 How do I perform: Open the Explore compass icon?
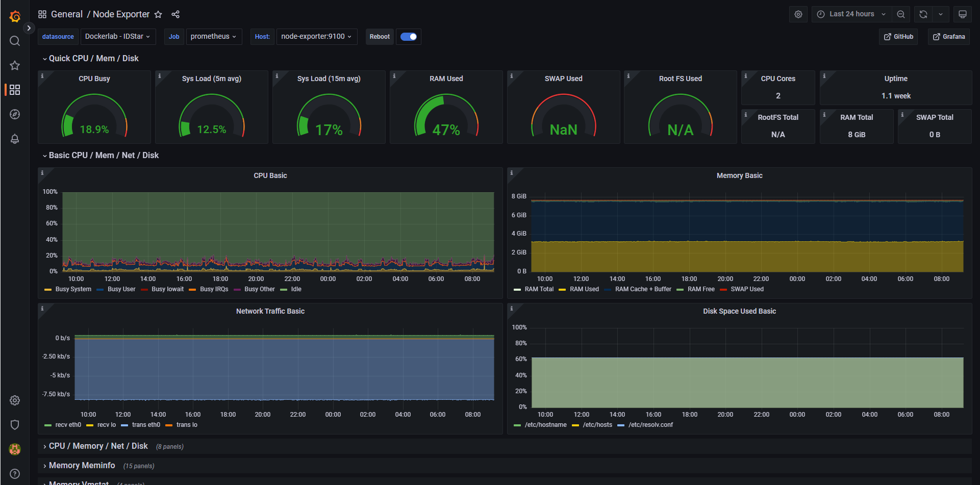pos(15,114)
